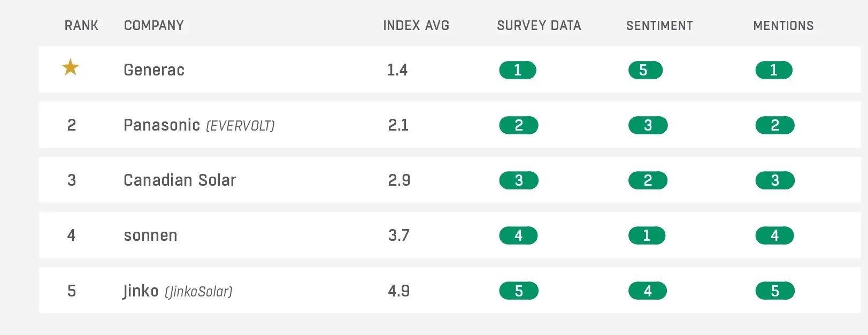Click sonnen's index average value 3.7
Image resolution: width=868 pixels, height=335 pixels.
399,235
